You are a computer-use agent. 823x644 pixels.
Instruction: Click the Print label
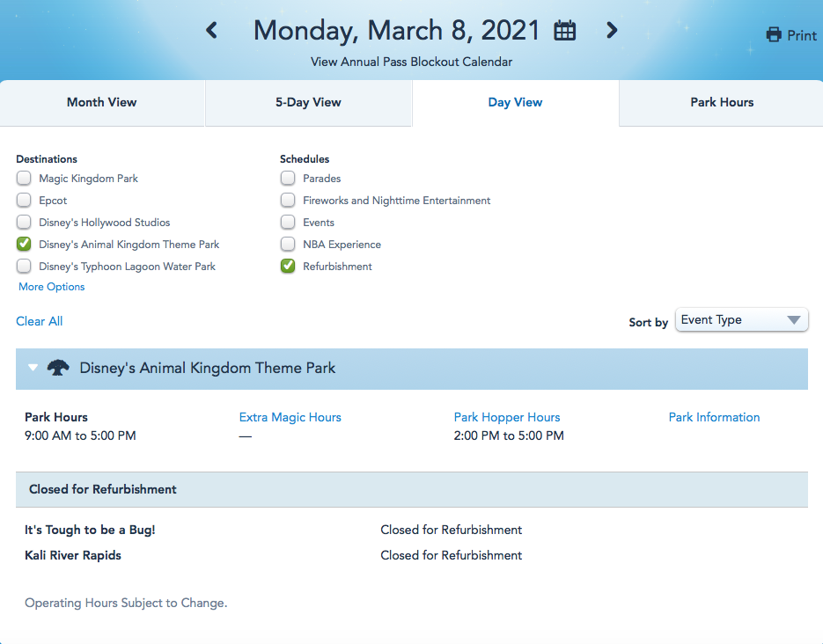(x=802, y=36)
